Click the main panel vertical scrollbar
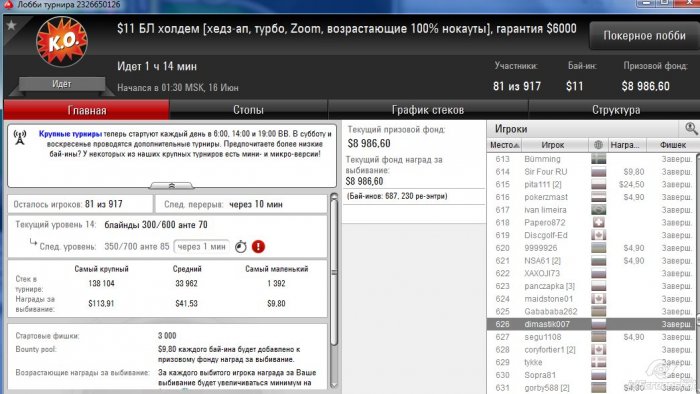 333,272
